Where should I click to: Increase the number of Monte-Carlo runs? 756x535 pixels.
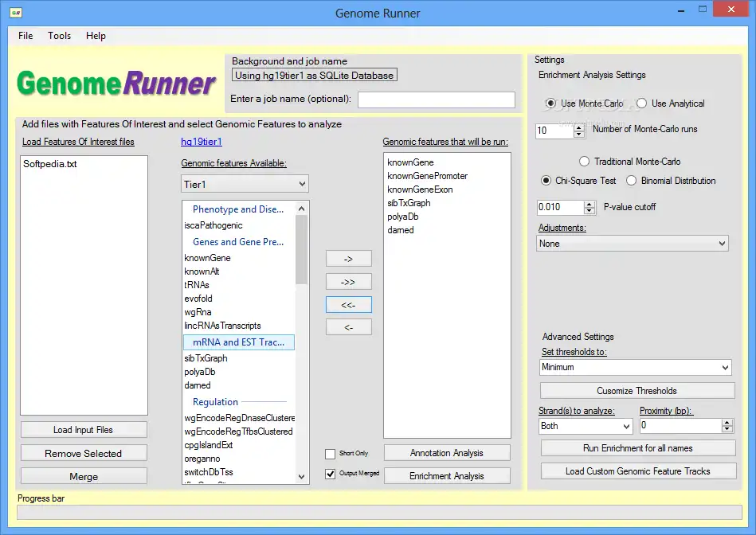click(x=579, y=127)
